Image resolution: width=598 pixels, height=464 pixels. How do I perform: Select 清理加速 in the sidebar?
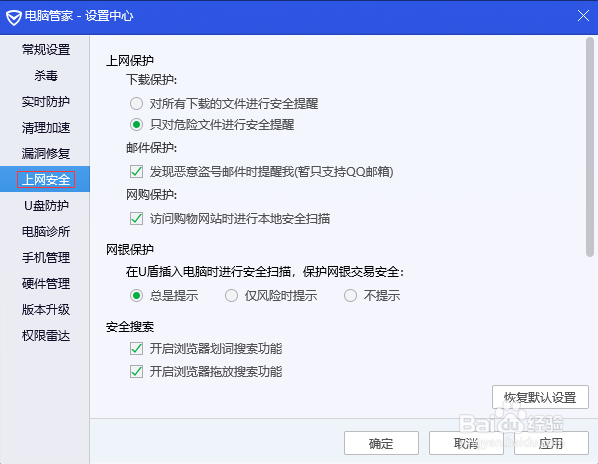[46, 128]
